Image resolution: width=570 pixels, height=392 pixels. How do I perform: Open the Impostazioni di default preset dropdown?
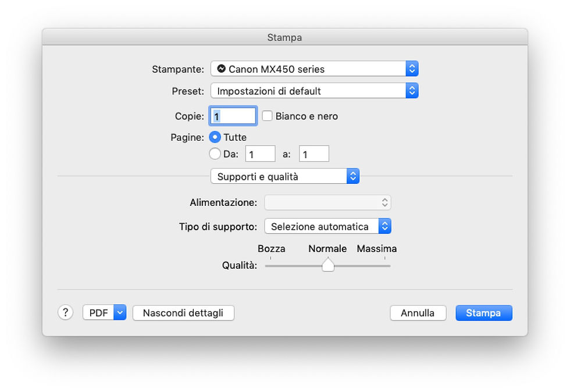[x=315, y=91]
